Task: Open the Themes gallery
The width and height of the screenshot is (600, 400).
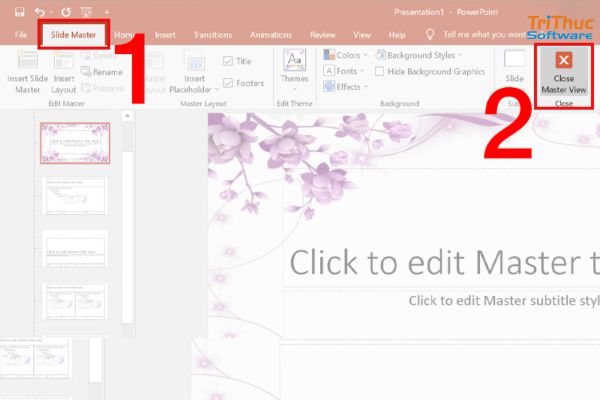Action: [294, 71]
